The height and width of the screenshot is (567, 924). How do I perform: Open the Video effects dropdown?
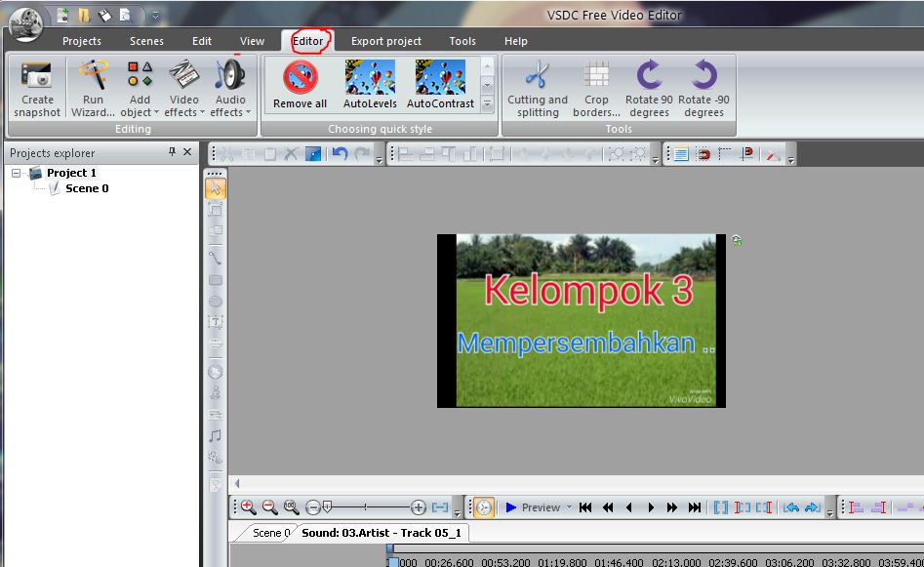point(182,88)
